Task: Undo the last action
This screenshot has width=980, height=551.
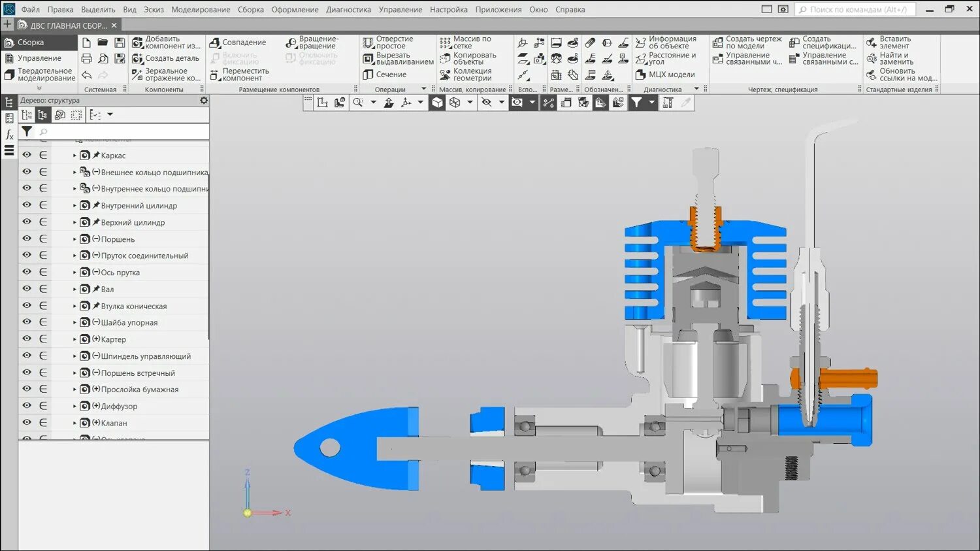Action: click(86, 75)
